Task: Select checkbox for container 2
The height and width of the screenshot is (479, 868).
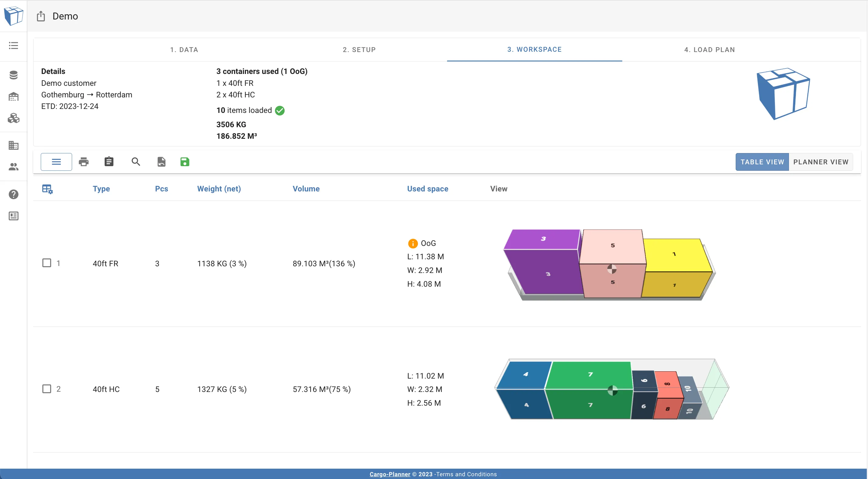Action: coord(47,389)
